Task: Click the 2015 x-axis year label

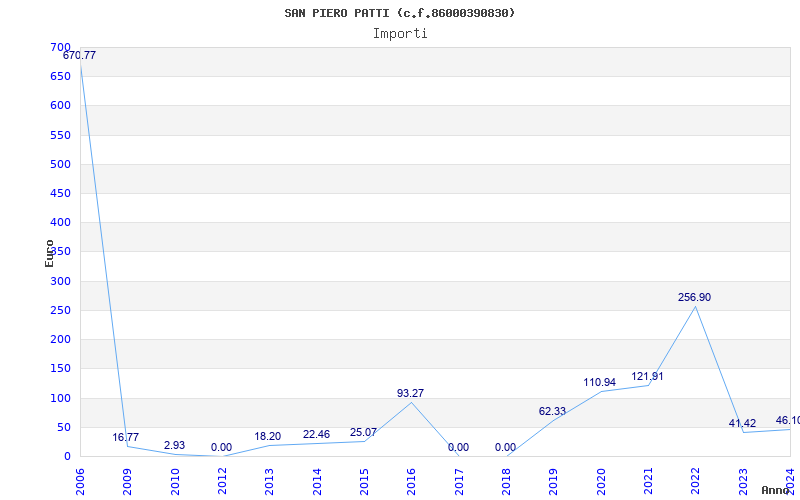Action: (364, 481)
